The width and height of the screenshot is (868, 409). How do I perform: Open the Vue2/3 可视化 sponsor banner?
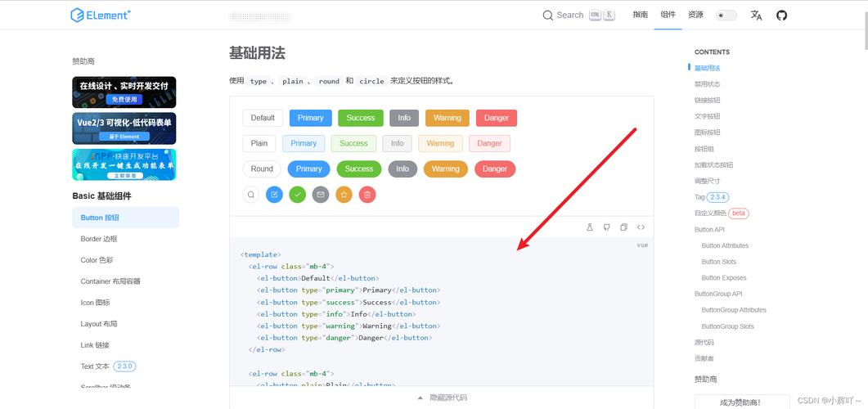(124, 128)
